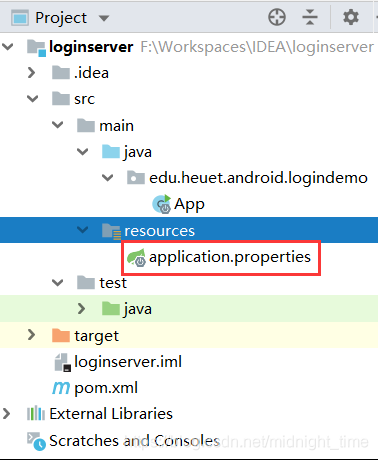The image size is (378, 460).
Task: Collapse the resources folder chevron
Action: (83, 230)
